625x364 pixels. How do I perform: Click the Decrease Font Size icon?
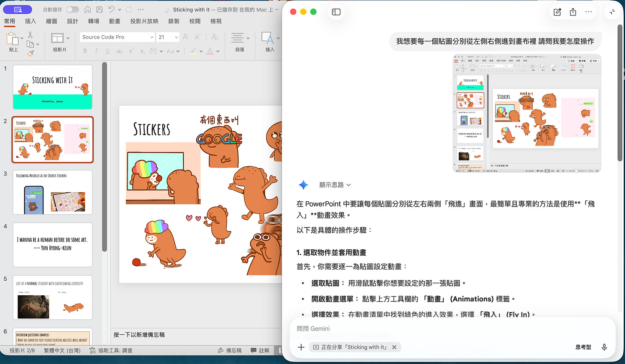pos(197,37)
